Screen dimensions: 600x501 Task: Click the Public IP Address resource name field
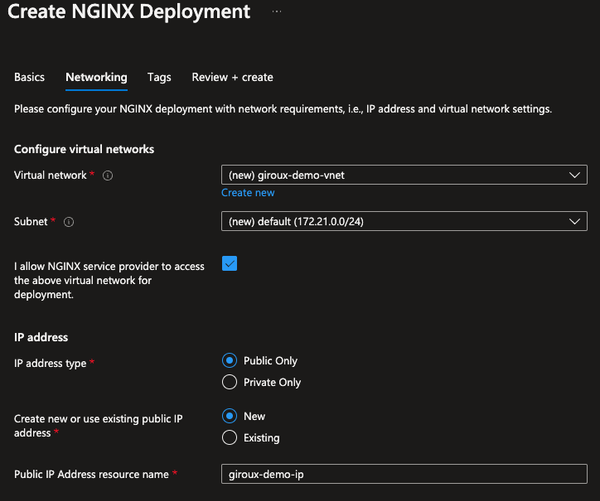pos(404,474)
